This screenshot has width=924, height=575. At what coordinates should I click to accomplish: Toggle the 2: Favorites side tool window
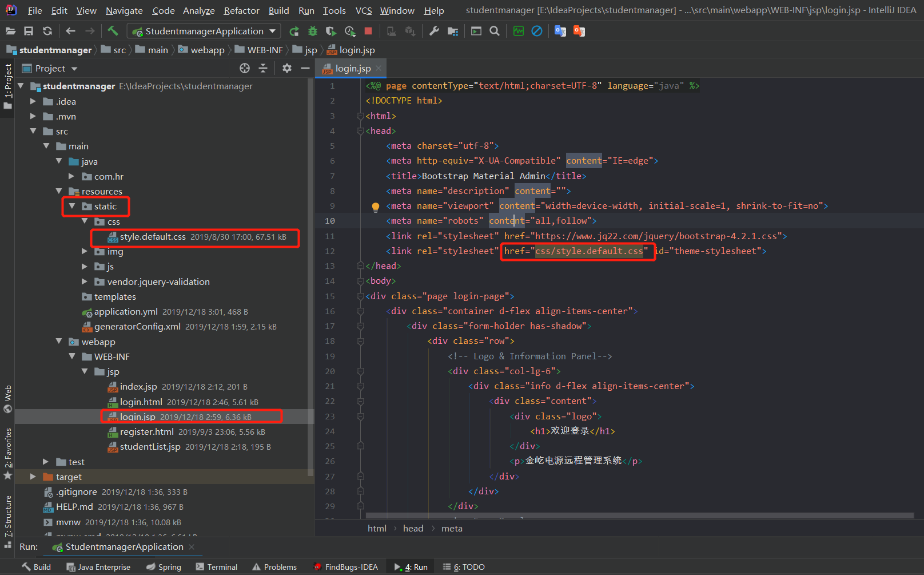7,454
